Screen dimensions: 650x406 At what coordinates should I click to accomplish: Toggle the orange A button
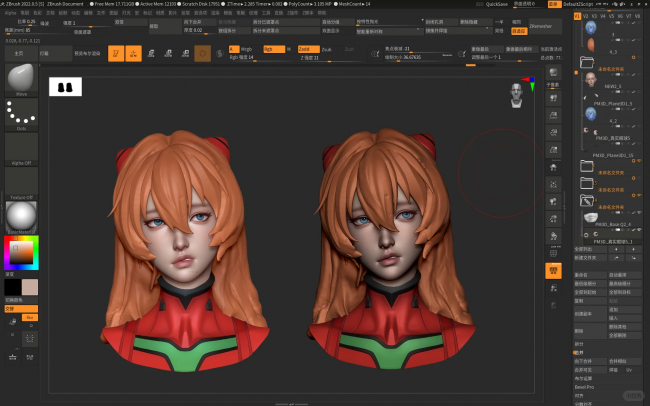(x=234, y=49)
